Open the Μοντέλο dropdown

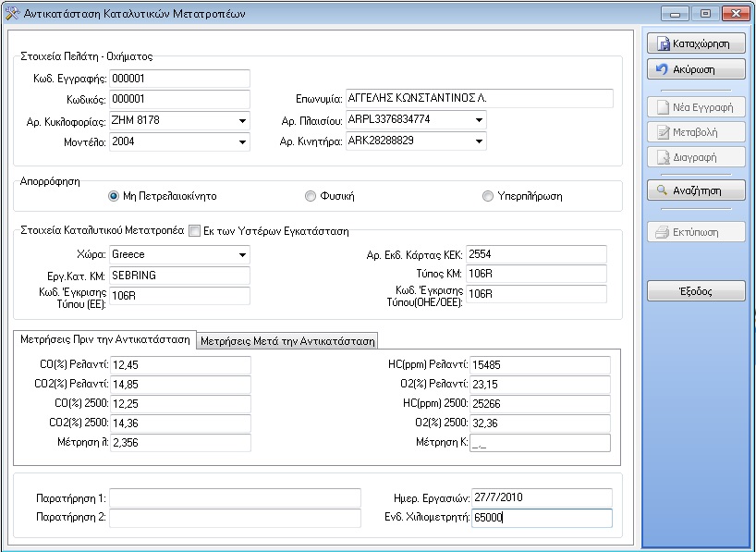pyautogui.click(x=242, y=141)
